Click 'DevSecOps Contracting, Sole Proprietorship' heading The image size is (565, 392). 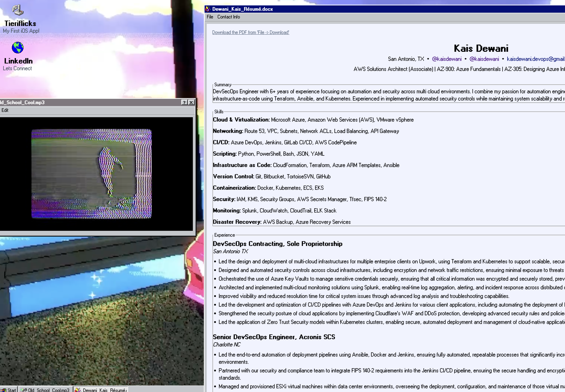click(x=277, y=244)
